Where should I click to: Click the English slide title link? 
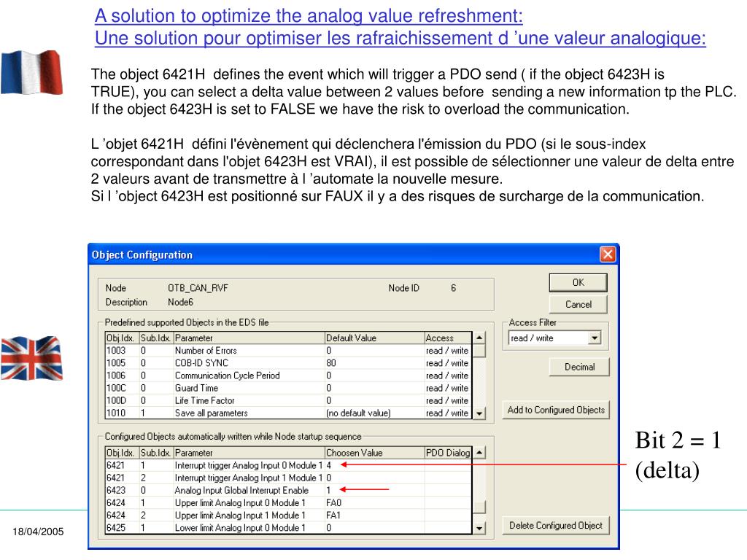point(309,16)
